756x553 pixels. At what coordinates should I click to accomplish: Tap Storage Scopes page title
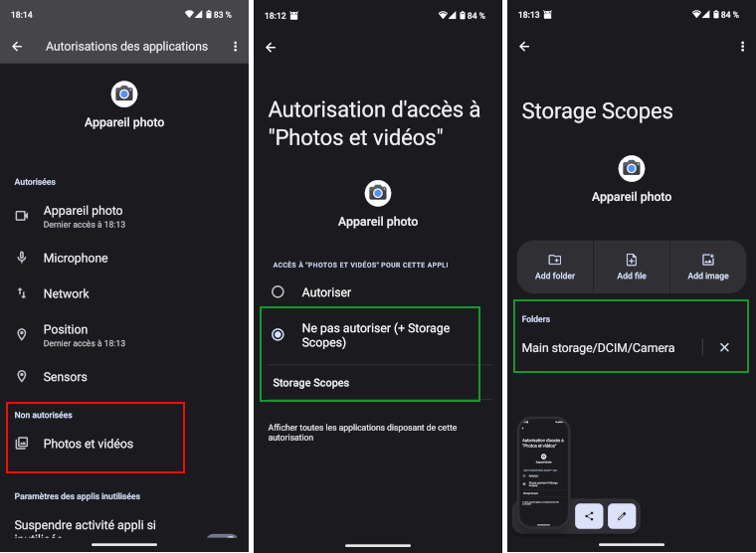(598, 110)
